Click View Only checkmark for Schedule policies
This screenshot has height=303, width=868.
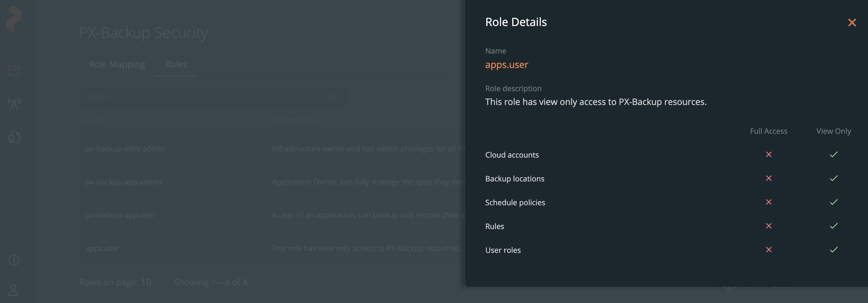(x=833, y=202)
